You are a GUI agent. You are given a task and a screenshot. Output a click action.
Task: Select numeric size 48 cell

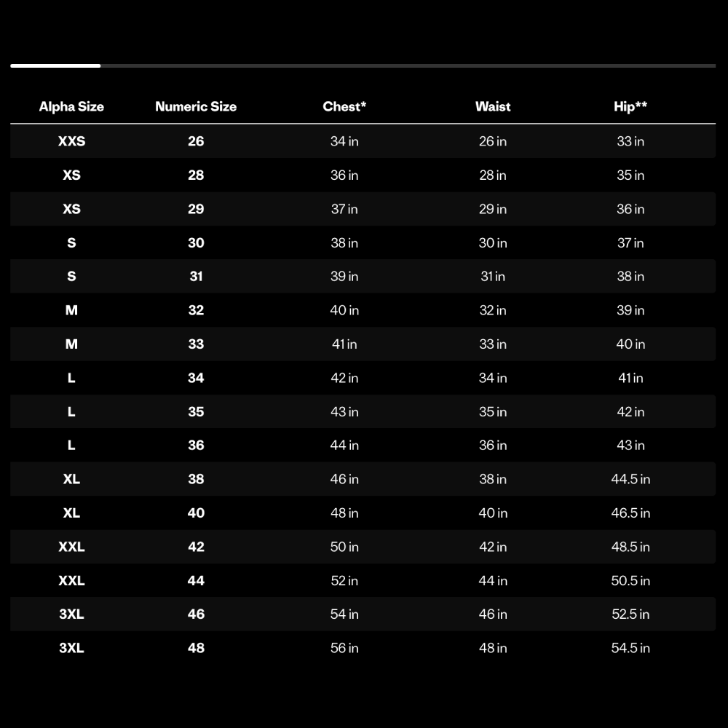196,648
